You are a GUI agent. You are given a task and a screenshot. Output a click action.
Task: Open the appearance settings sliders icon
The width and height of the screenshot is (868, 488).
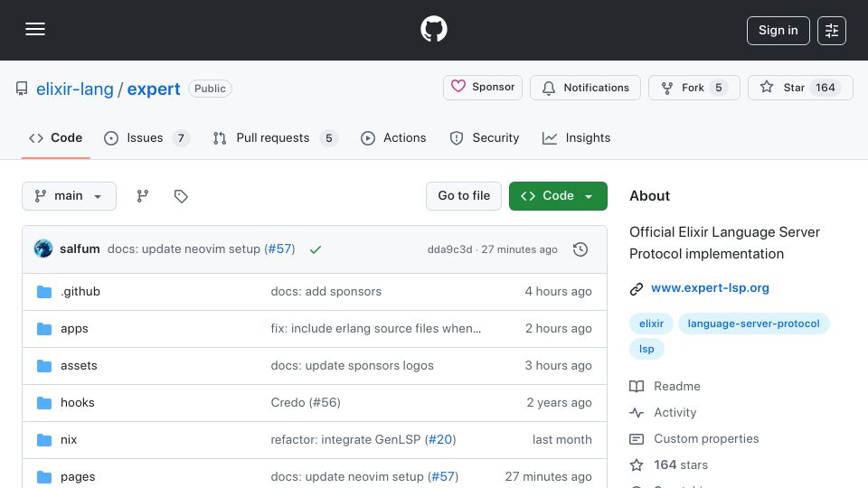click(x=832, y=31)
